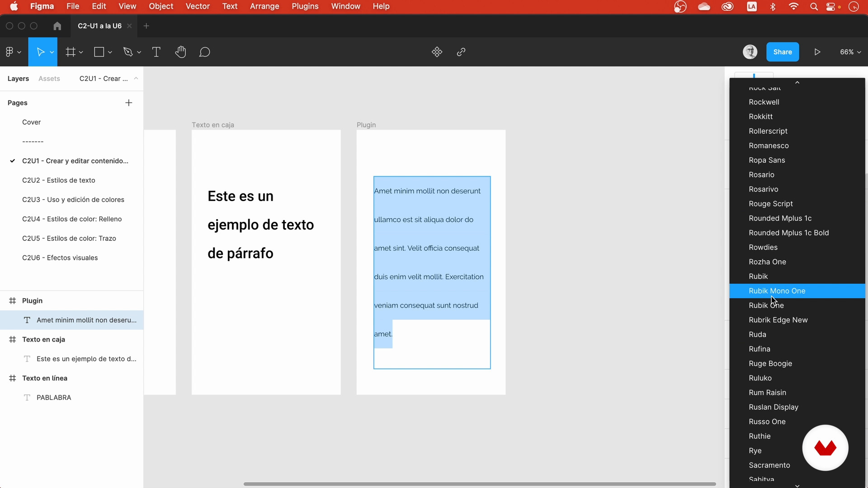Choose Rockwell font from list
The width and height of the screenshot is (868, 488).
point(797,102)
